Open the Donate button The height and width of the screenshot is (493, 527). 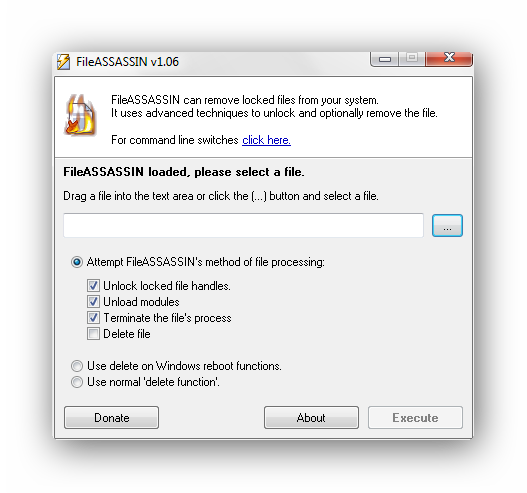point(111,417)
